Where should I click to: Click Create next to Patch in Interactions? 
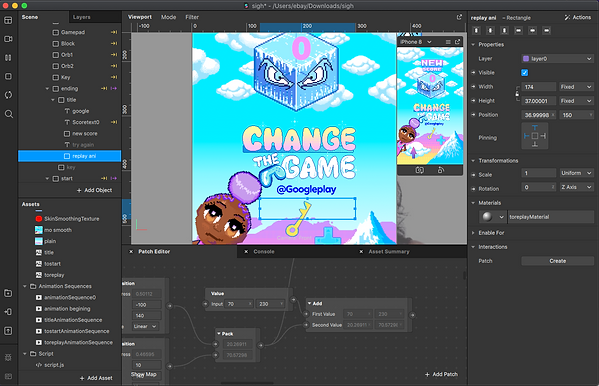pyautogui.click(x=558, y=261)
